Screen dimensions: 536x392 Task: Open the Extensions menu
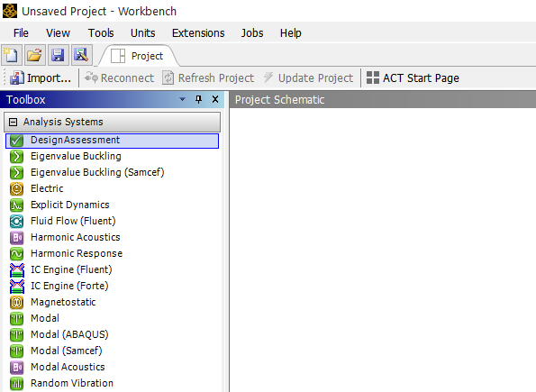point(198,32)
